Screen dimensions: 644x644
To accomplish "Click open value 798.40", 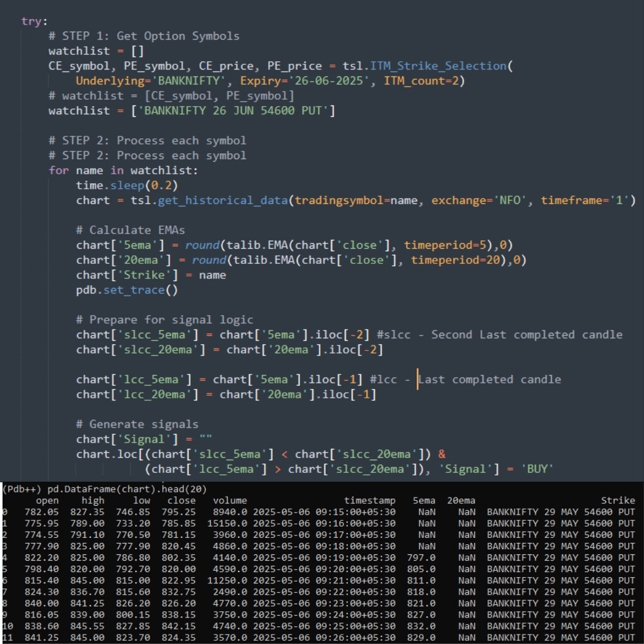I will pyautogui.click(x=42, y=569).
